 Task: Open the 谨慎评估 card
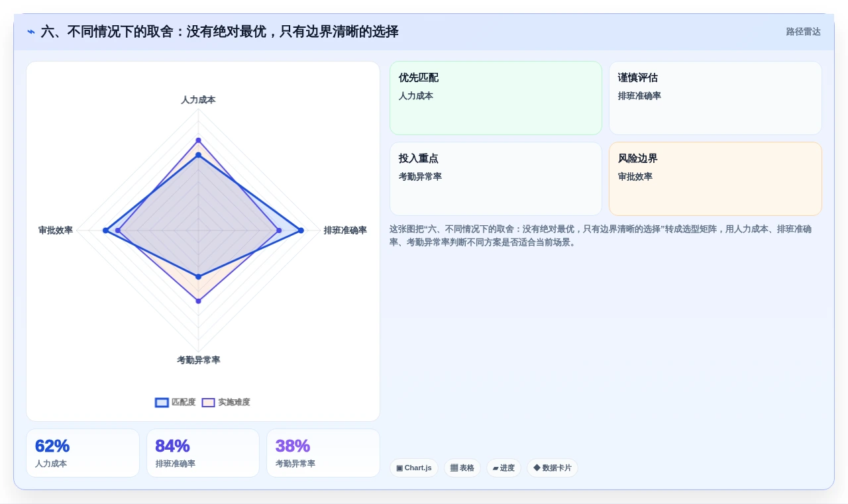point(715,98)
